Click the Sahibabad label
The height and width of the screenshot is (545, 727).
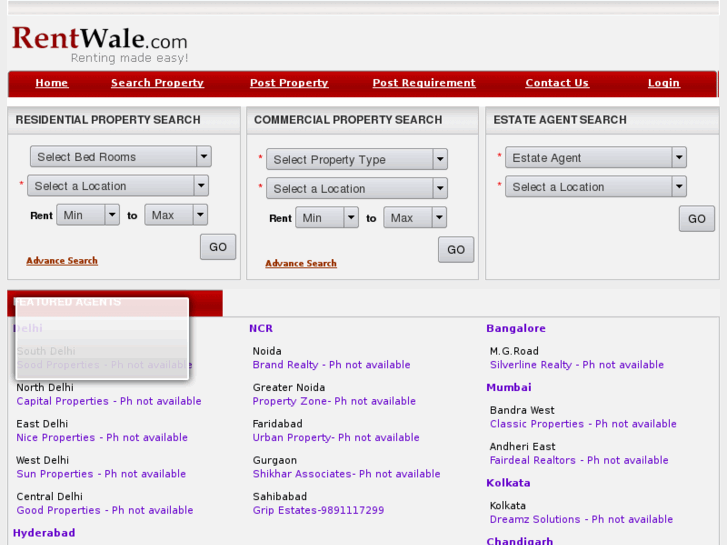point(280,497)
